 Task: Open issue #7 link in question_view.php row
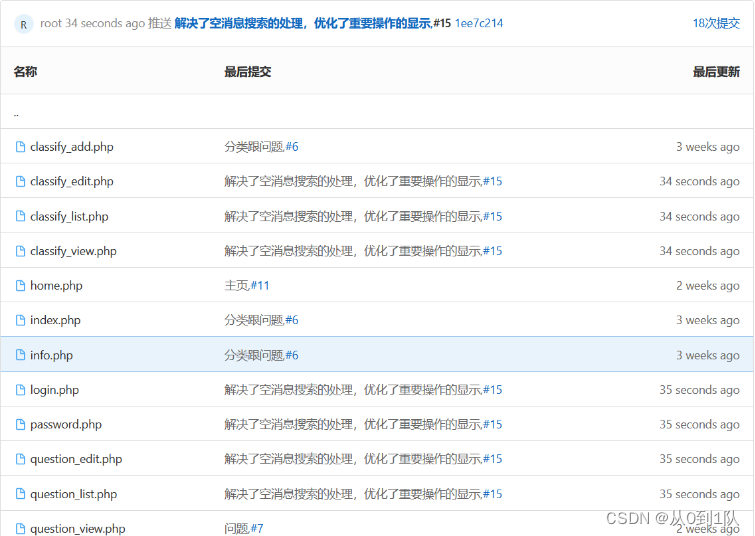click(x=257, y=529)
